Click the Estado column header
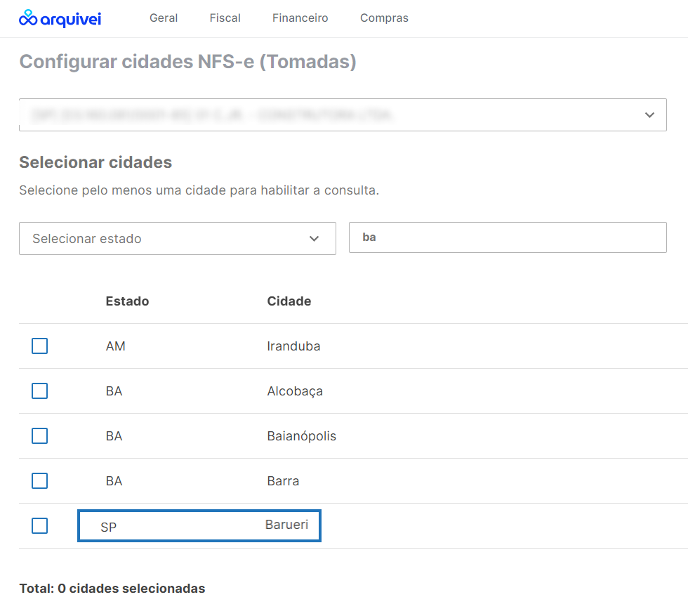The height and width of the screenshot is (616, 688). 127,301
